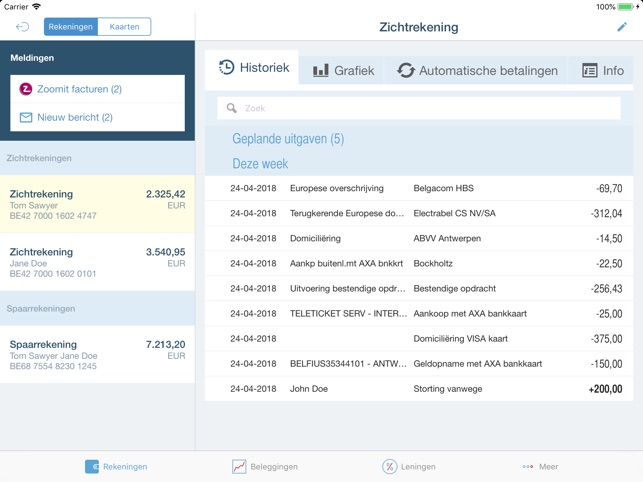Image resolution: width=643 pixels, height=482 pixels.
Task: Open the Grafiek tab
Action: [343, 70]
